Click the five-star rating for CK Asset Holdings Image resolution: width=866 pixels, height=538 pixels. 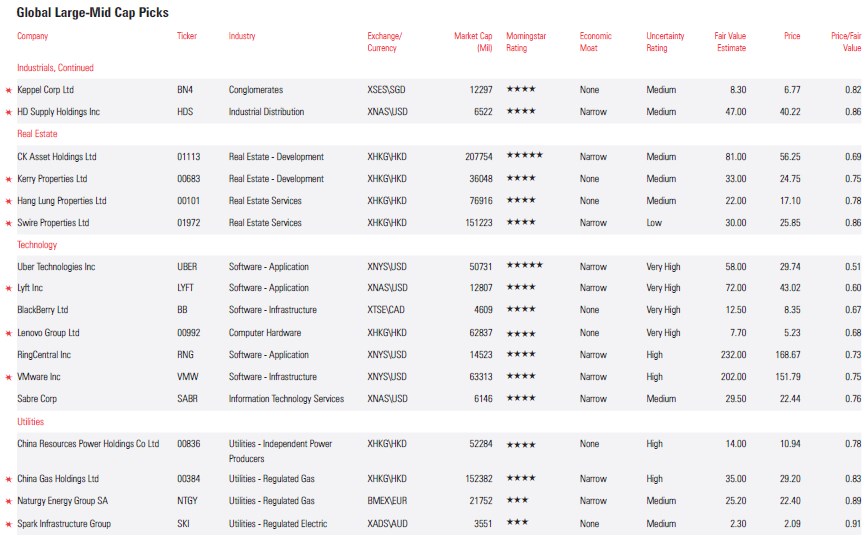(524, 157)
